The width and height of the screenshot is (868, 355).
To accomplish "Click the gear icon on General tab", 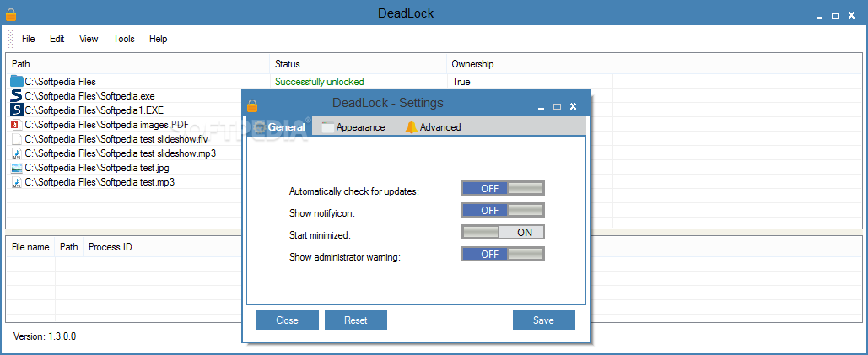I will point(261,127).
